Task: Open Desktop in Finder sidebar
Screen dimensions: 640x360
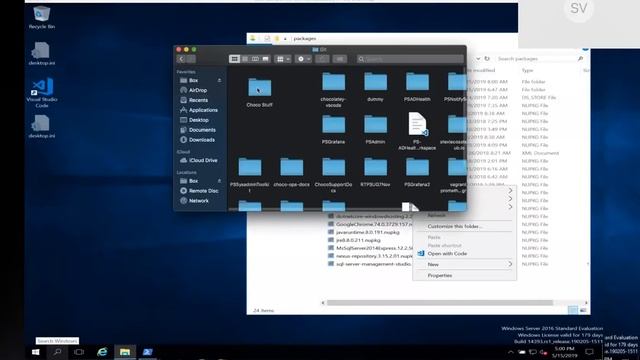Action: [199, 120]
